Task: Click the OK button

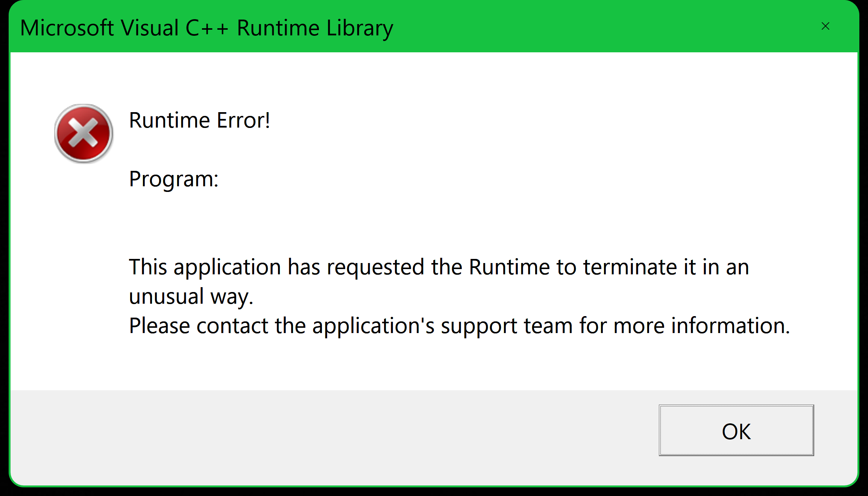Action: (736, 431)
